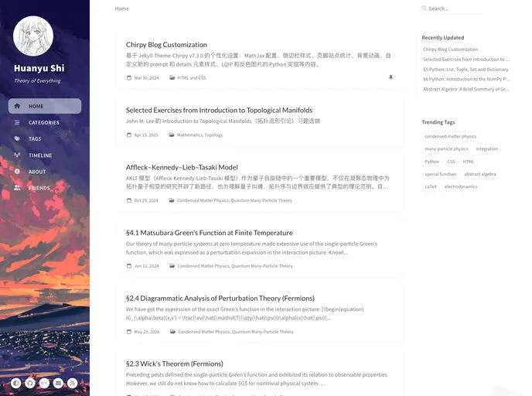This screenshot has width=532, height=396.
Task: Open recently updated §5 Python: List, Tuple link
Action: point(465,70)
